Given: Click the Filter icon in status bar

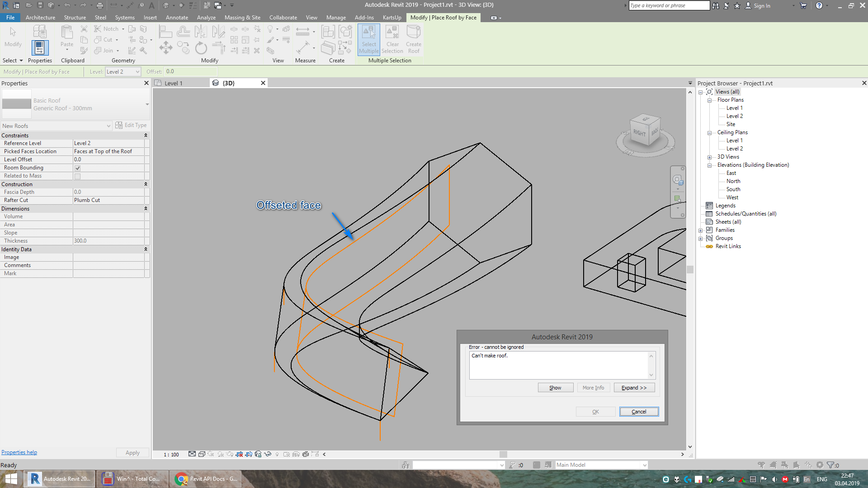Looking at the screenshot, I should point(830,465).
